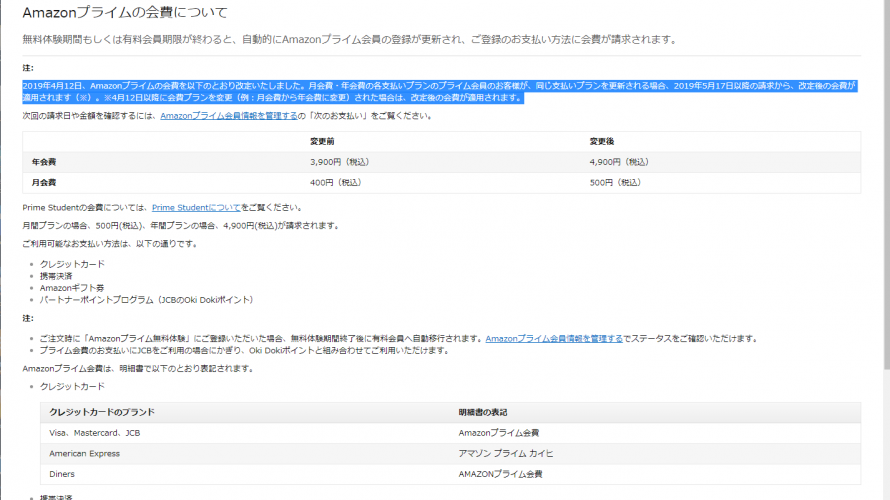
Task: Click the '400円（税込）' cell
Action: coord(335,183)
